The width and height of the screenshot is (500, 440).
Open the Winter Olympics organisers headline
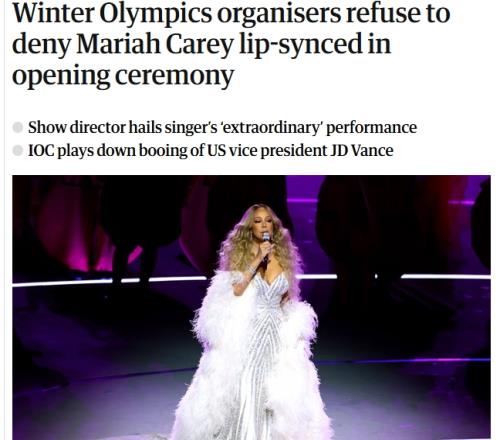tap(231, 44)
